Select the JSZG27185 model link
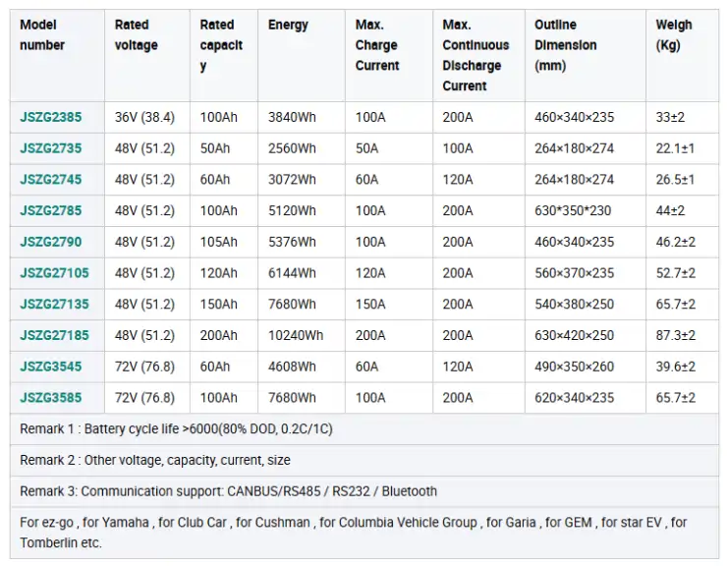 tap(54, 335)
